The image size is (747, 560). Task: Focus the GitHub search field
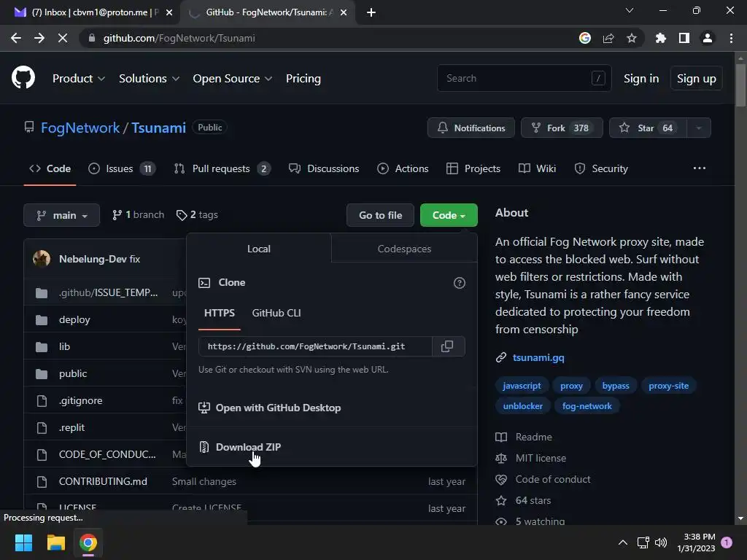524,78
